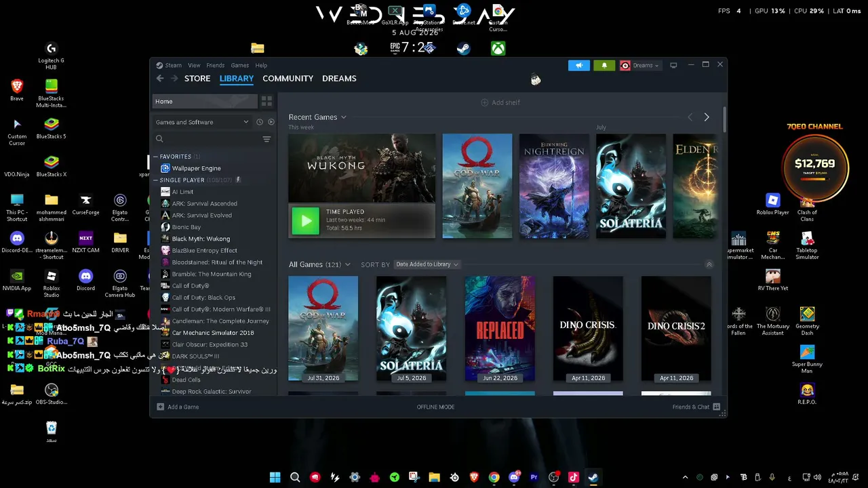The width and height of the screenshot is (868, 488).
Task: Open Logitech G HUB desktop shortcut
Action: pos(51,56)
